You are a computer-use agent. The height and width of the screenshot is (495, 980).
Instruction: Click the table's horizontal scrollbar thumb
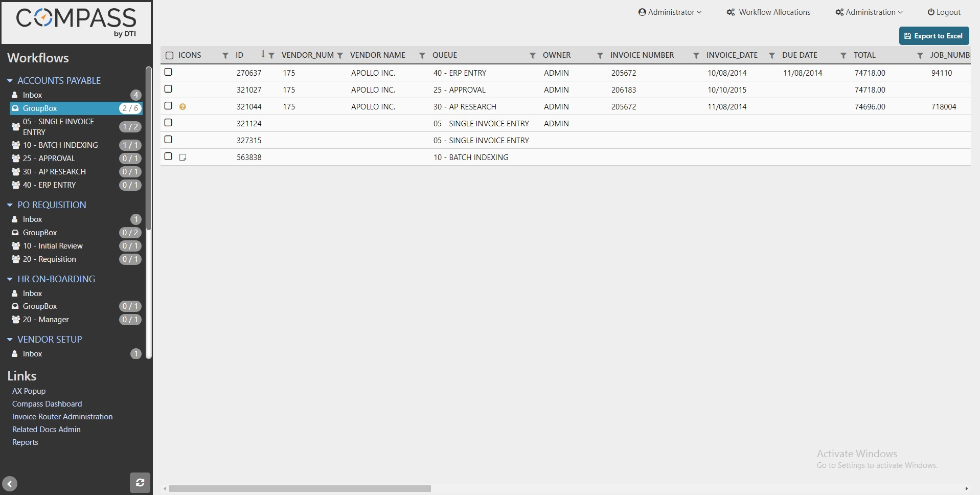pyautogui.click(x=300, y=489)
